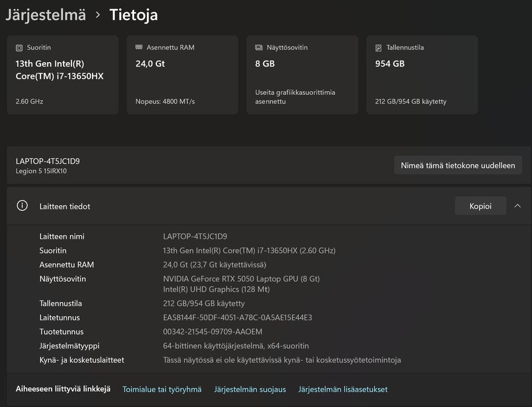
Task: Open the Tallennustila 954 GB card
Action: [x=422, y=75]
